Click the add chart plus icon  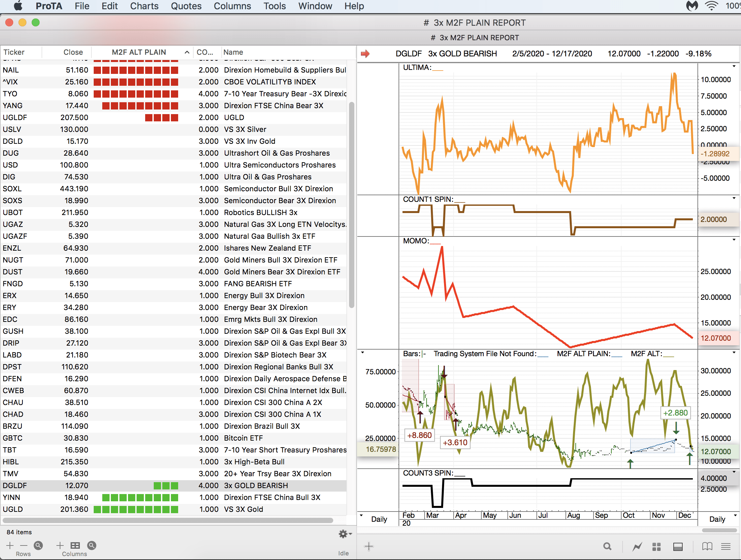tap(369, 546)
